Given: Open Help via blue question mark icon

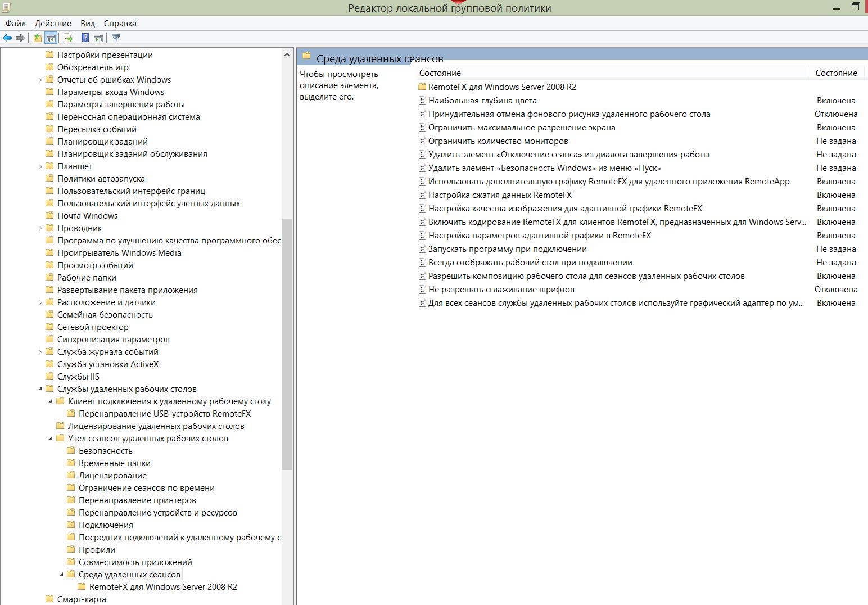Looking at the screenshot, I should (x=85, y=38).
